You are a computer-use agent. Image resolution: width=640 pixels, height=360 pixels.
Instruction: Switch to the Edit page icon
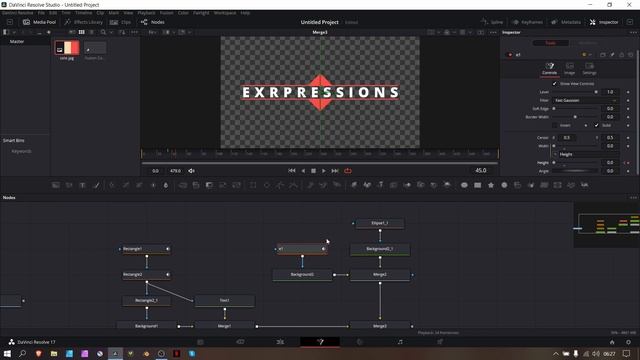tap(280, 342)
